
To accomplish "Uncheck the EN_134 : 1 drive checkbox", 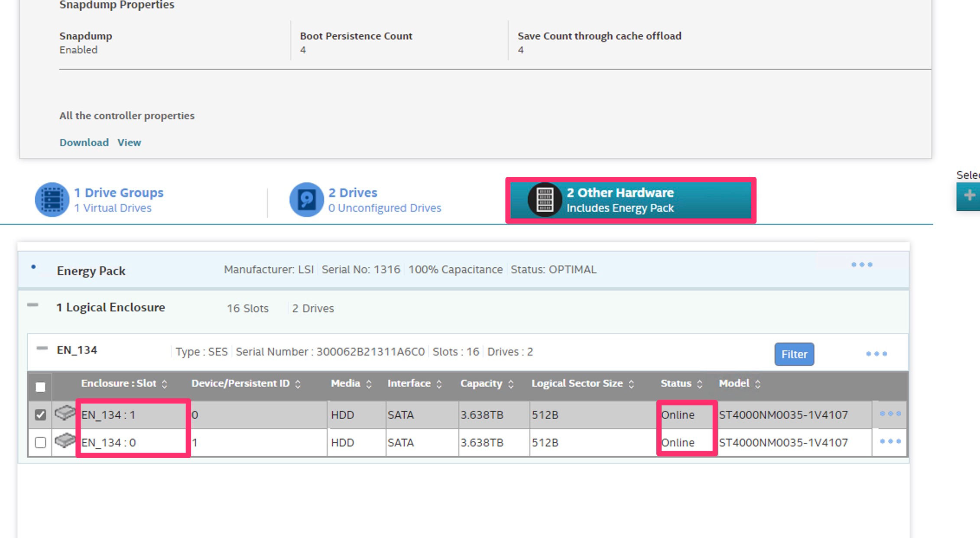I will [40, 415].
